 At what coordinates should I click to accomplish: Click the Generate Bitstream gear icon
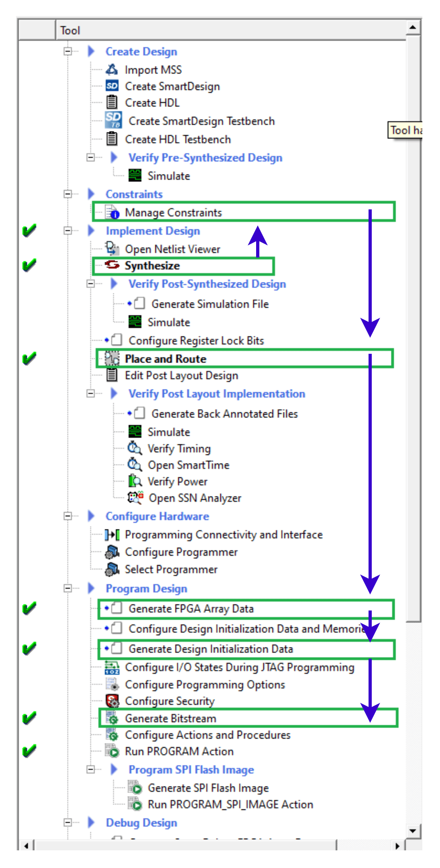(x=112, y=718)
